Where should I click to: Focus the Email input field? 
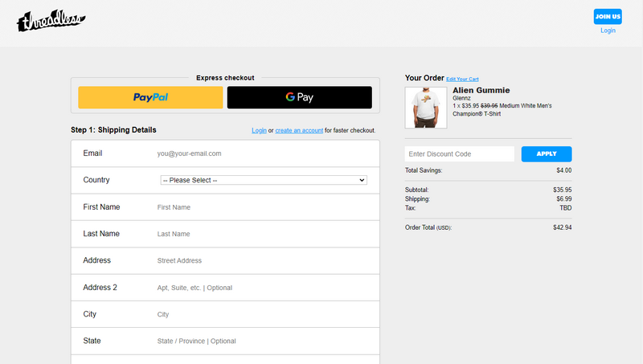click(262, 153)
